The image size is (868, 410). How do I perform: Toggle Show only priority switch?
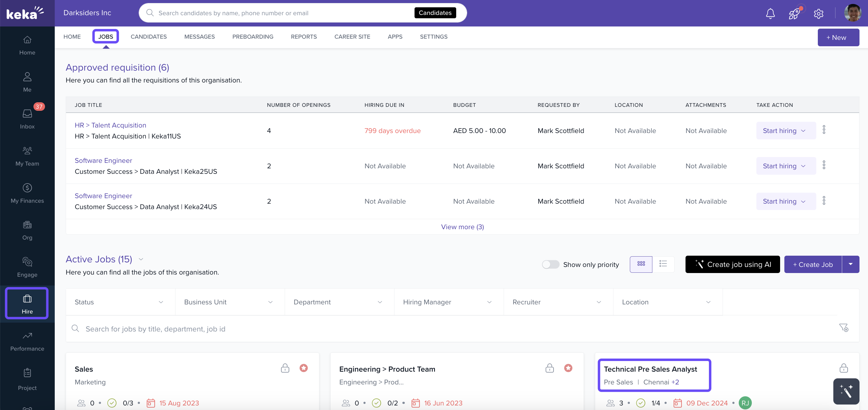(x=550, y=264)
